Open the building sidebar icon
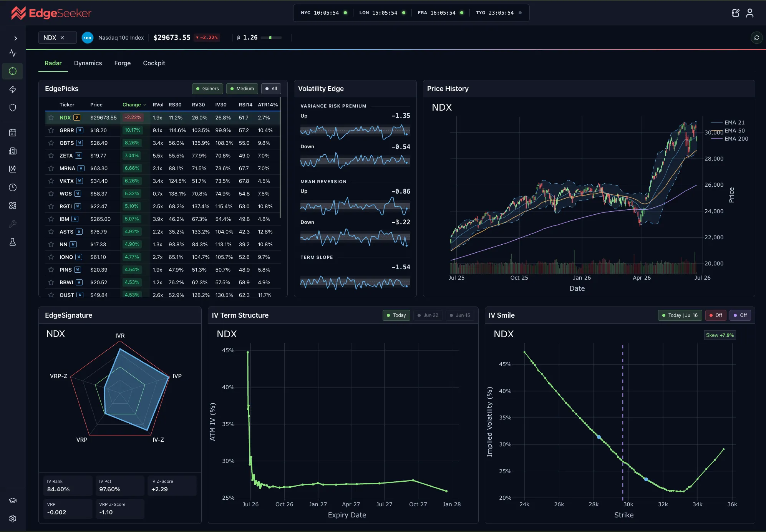The height and width of the screenshot is (532, 766). click(13, 151)
